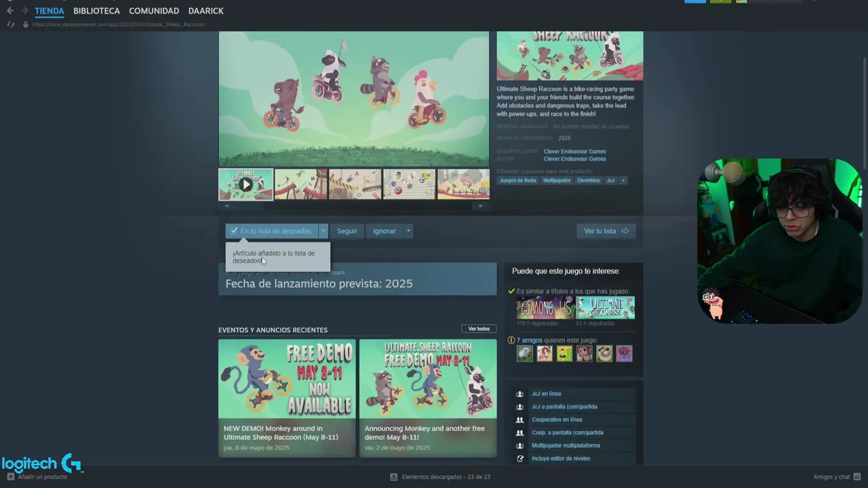This screenshot has height=488, width=868.
Task: Reload the page with the refresh icon
Action: (x=11, y=24)
